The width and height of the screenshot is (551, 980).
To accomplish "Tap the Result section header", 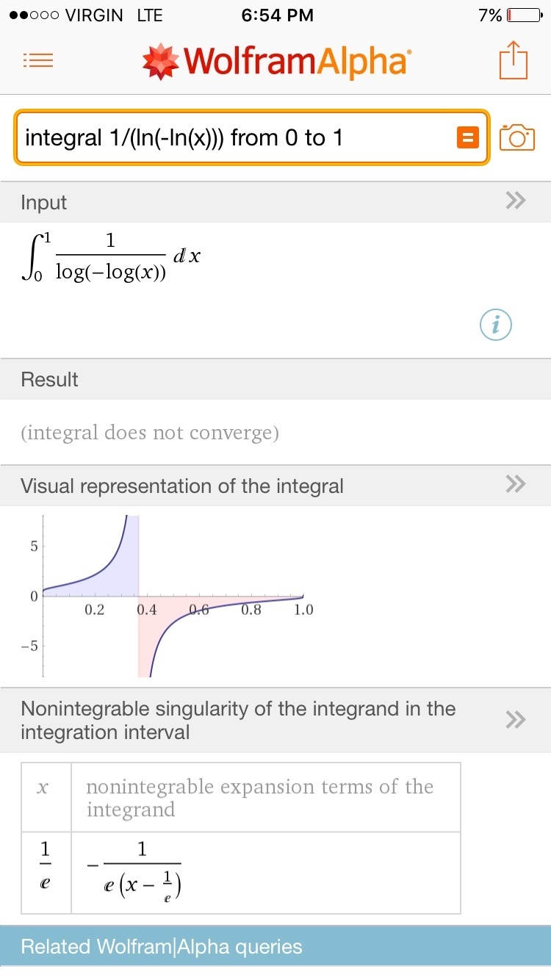I will pos(275,379).
